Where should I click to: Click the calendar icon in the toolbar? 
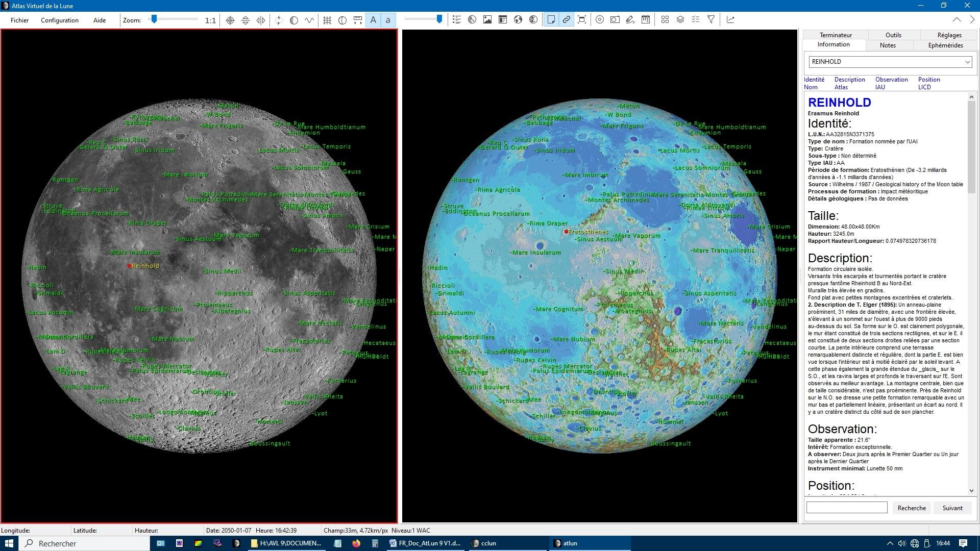point(646,20)
